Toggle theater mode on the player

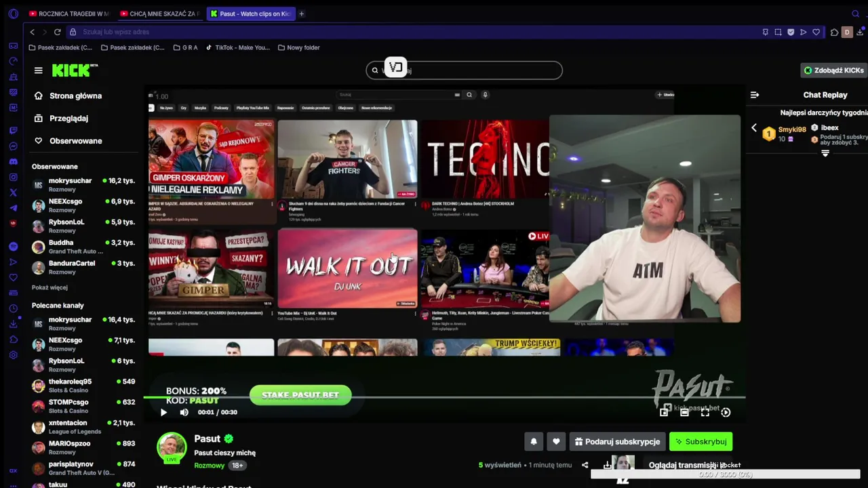click(x=684, y=412)
